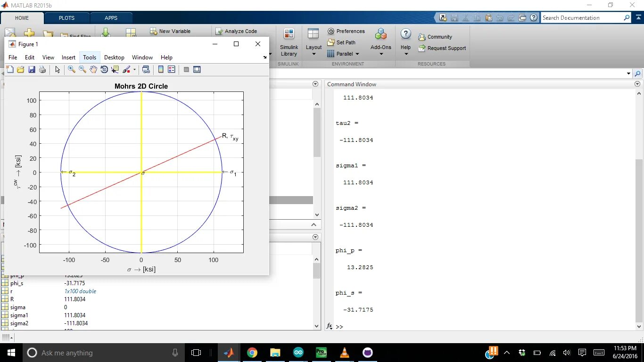The height and width of the screenshot is (362, 644).
Task: Click the new shortcut icon in quick access toolbar
Action: tap(443, 18)
